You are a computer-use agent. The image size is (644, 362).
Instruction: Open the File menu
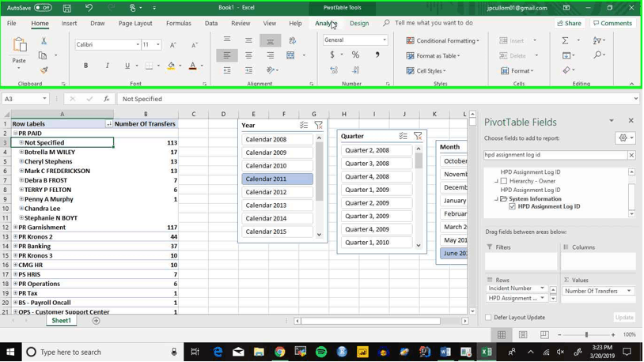[x=12, y=24]
